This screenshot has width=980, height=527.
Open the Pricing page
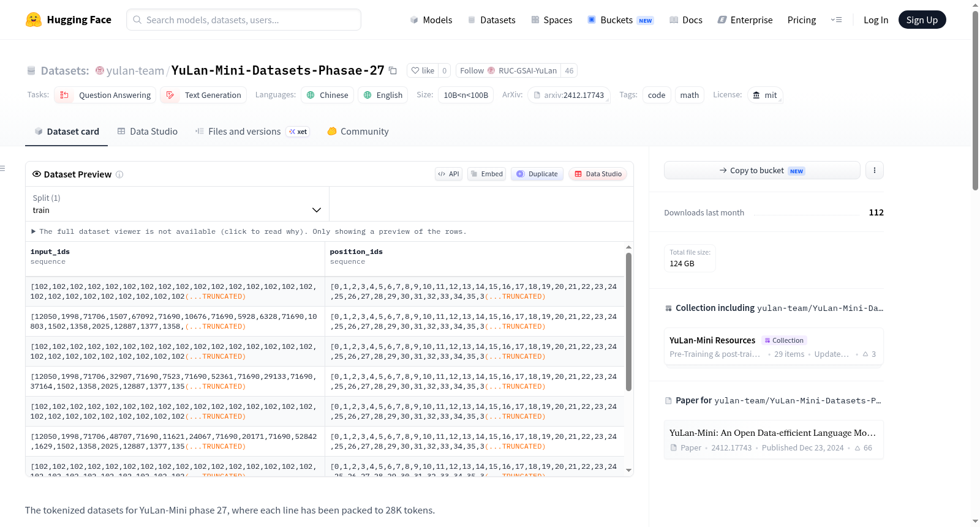pos(802,20)
